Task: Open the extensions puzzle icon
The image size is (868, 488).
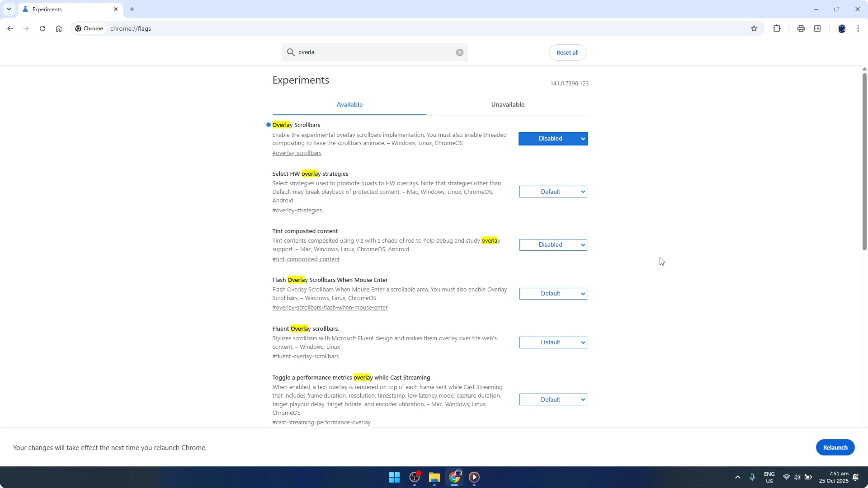Action: (777, 28)
